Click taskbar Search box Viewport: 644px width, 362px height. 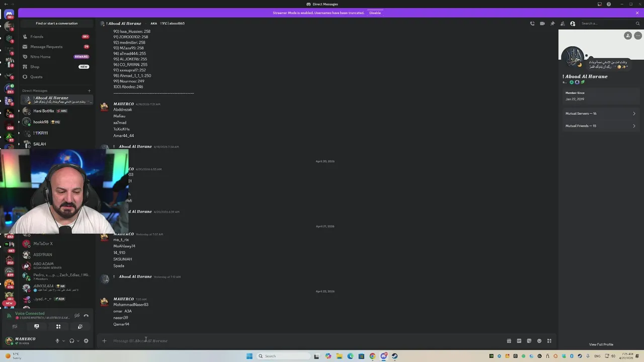[283, 356]
